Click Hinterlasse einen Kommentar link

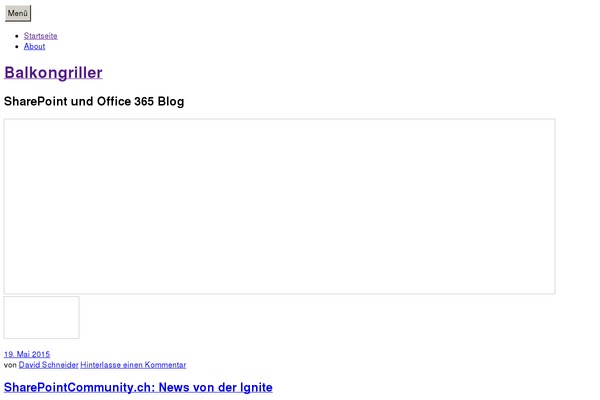pos(133,365)
